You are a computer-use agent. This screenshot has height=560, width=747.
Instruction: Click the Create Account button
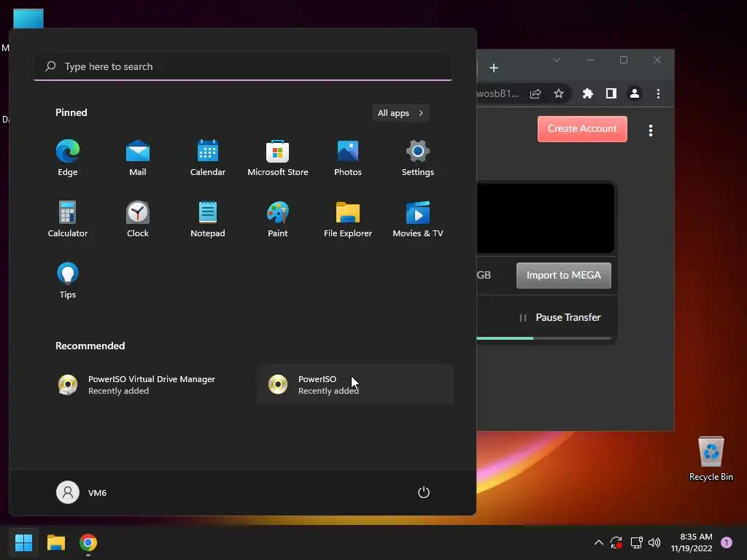[582, 129]
